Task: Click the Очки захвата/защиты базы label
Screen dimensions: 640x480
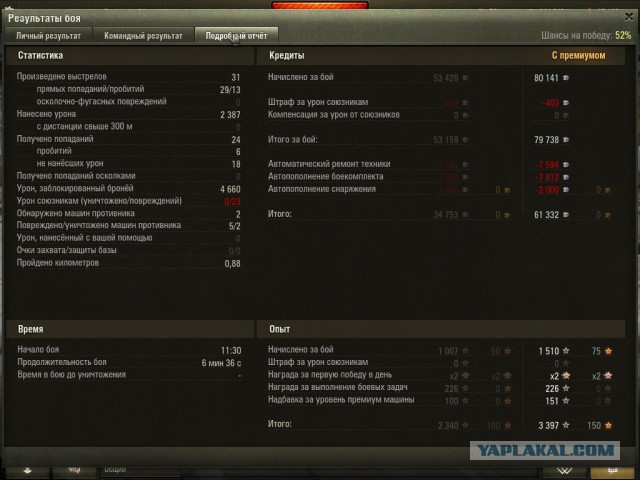Action: tap(67, 250)
